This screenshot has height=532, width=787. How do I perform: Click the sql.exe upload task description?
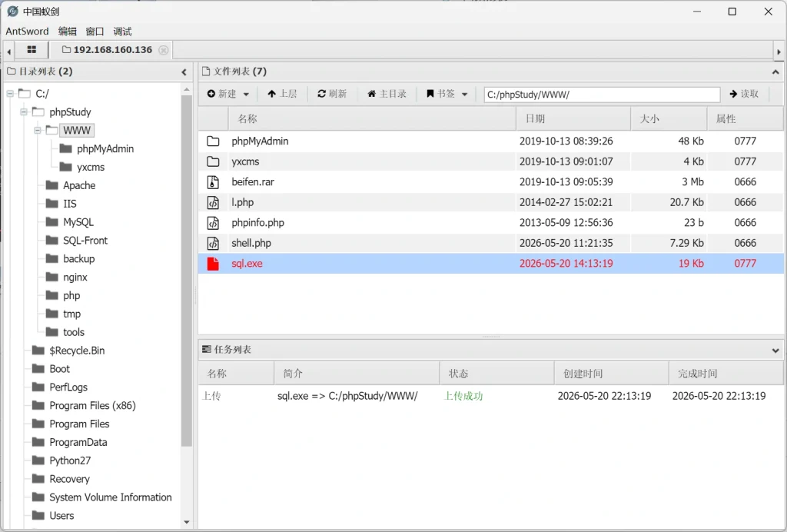pyautogui.click(x=347, y=396)
